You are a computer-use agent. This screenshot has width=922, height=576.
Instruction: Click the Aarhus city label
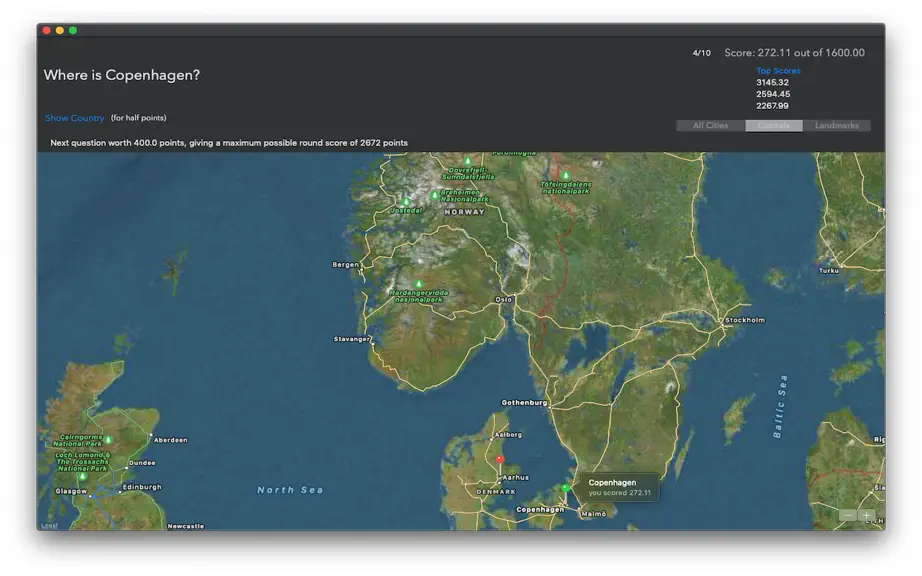(515, 478)
